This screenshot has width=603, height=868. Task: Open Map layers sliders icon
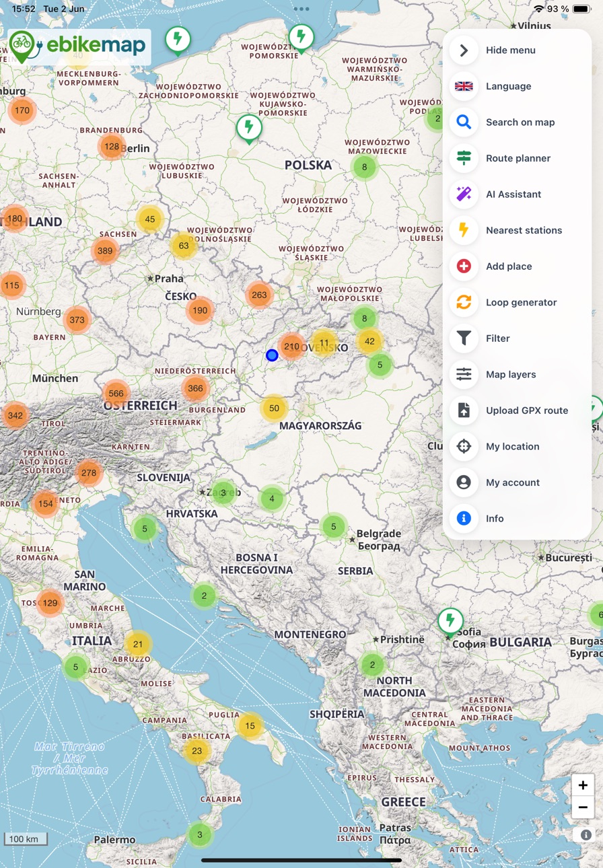point(464,374)
